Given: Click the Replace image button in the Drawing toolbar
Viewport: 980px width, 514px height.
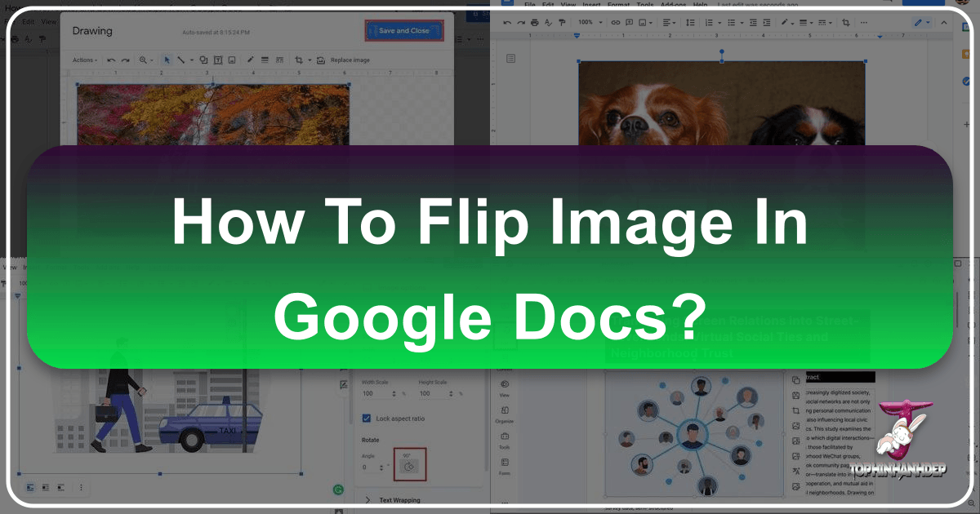Looking at the screenshot, I should click(349, 60).
